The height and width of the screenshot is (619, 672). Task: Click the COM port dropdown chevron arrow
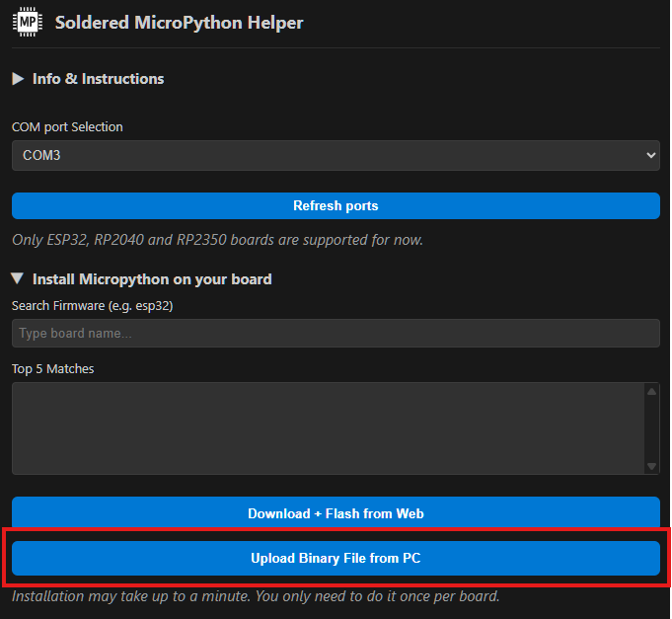click(649, 155)
